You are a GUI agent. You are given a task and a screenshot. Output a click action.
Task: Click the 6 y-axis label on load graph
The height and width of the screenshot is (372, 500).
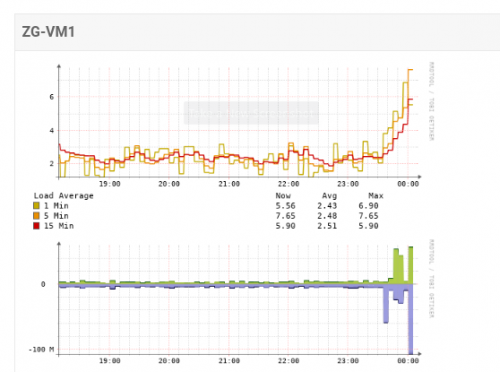coord(51,97)
